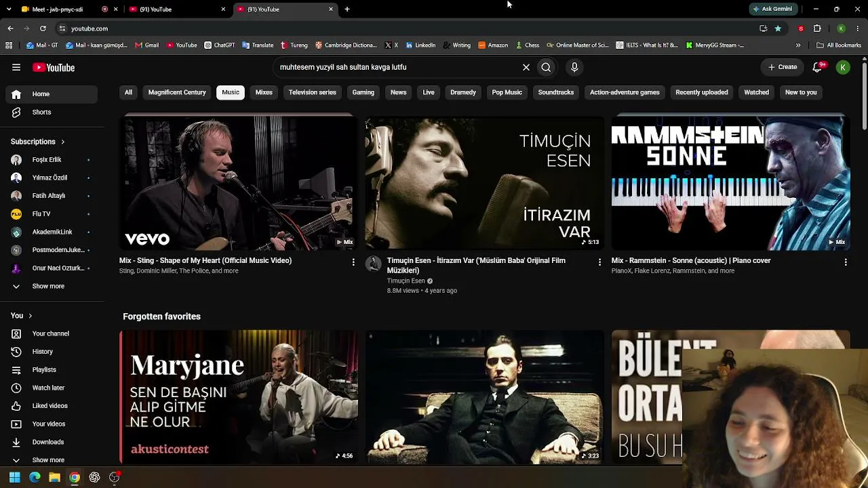This screenshot has width=868, height=488.
Task: Expand Subscriptions section chevron
Action: click(62, 142)
